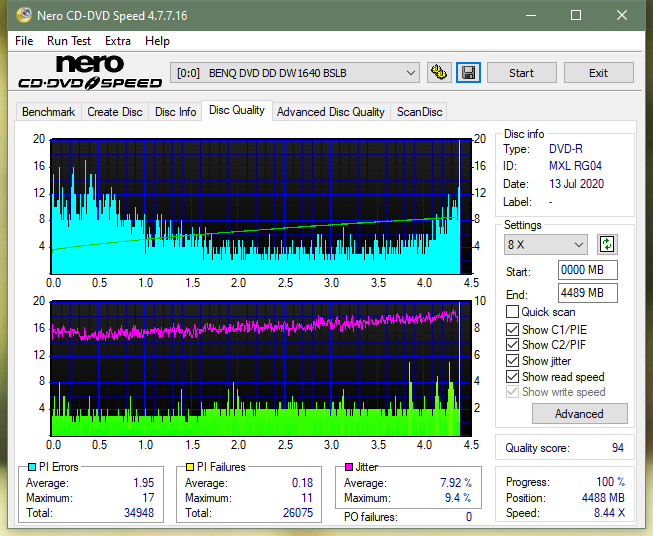Viewport: 653px width, 536px height.
Task: Click PI Errors maximum value 17
Action: 148,498
